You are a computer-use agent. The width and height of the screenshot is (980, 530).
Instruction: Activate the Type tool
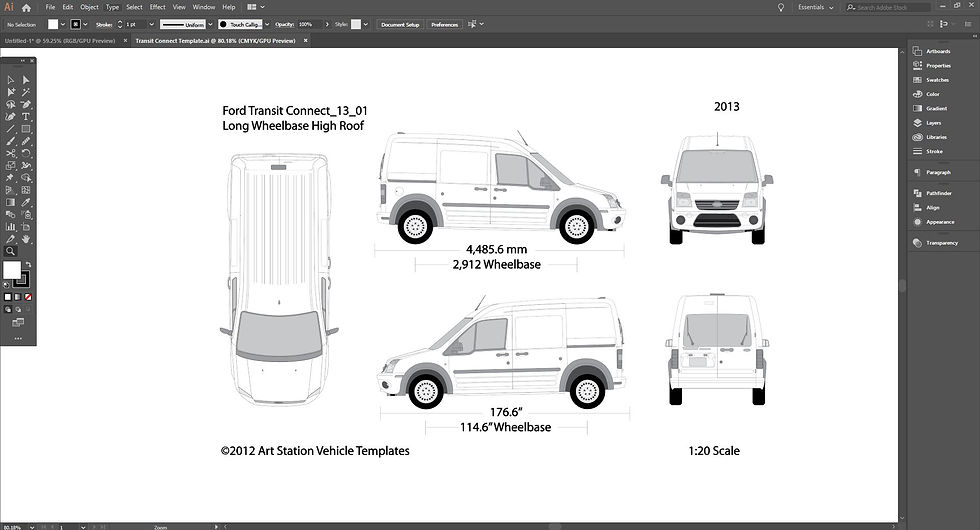coord(26,117)
